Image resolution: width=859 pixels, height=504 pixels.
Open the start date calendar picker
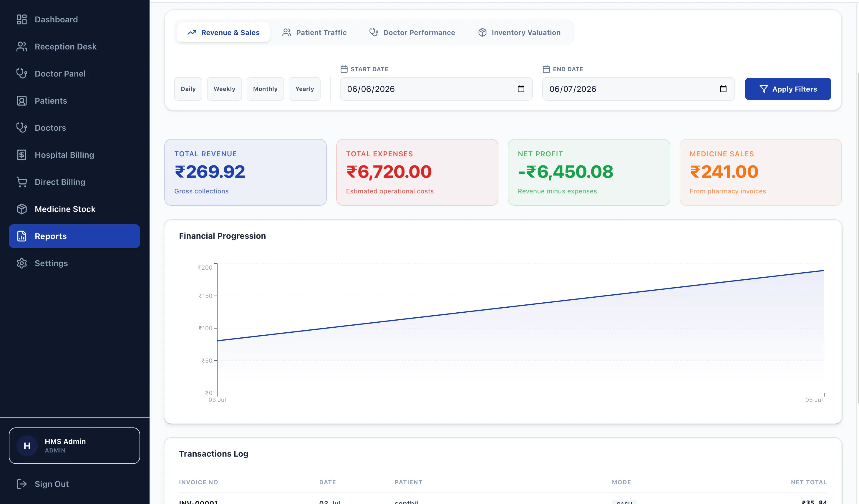[521, 89]
